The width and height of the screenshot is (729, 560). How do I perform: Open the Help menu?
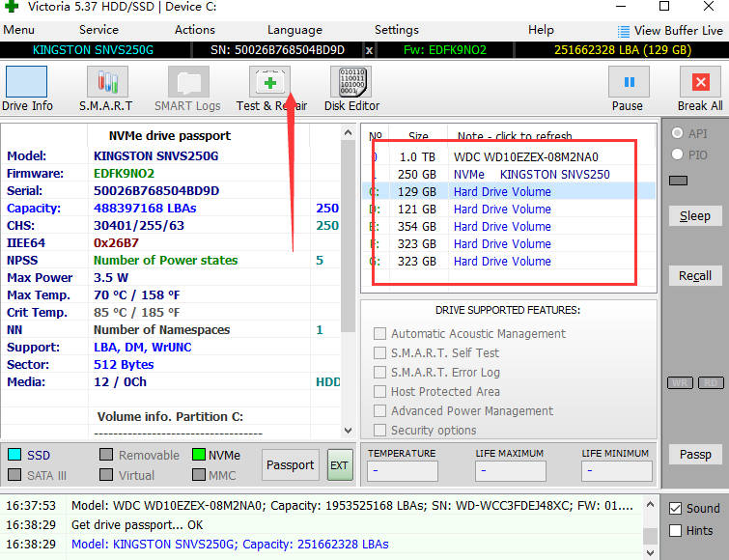[541, 30]
